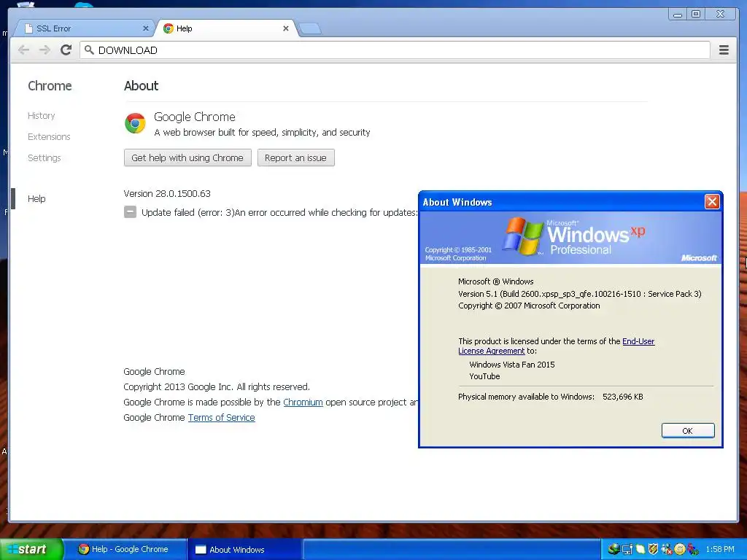Screen dimensions: 747x560
Task: Click Get help with using Chrome
Action: click(x=187, y=157)
